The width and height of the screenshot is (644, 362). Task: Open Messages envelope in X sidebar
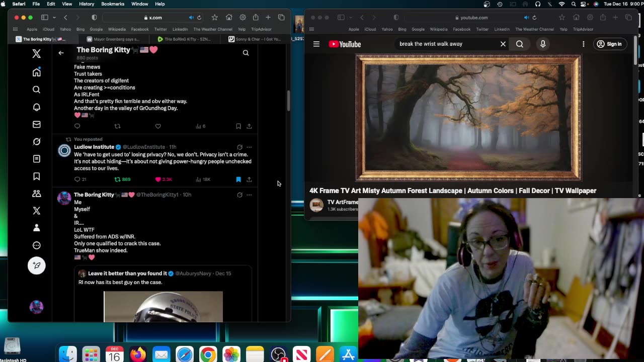click(36, 124)
